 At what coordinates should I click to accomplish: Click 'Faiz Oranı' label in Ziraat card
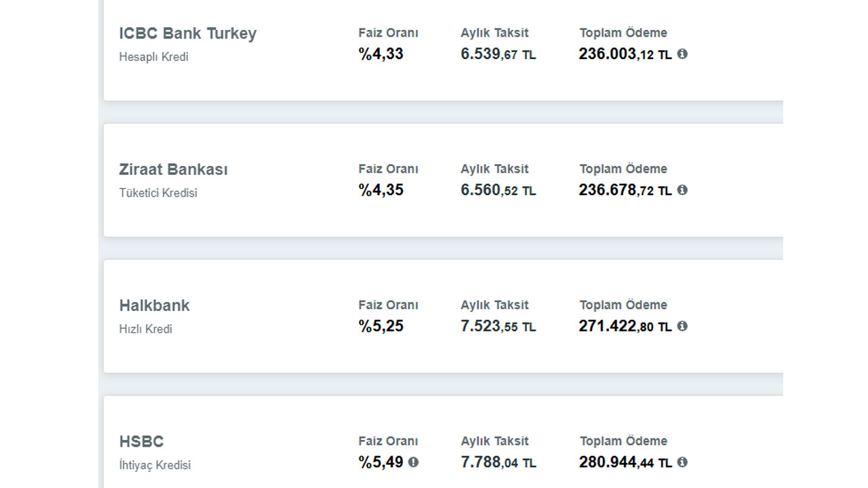pyautogui.click(x=389, y=169)
